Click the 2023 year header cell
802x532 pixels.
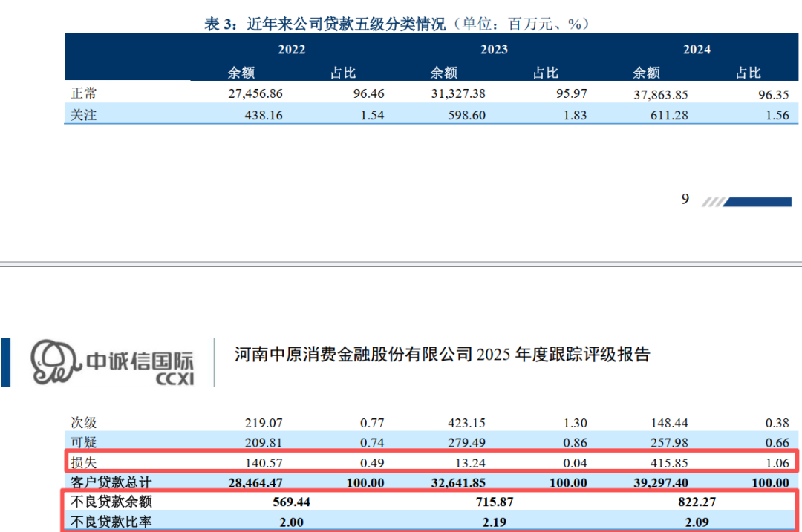point(495,50)
